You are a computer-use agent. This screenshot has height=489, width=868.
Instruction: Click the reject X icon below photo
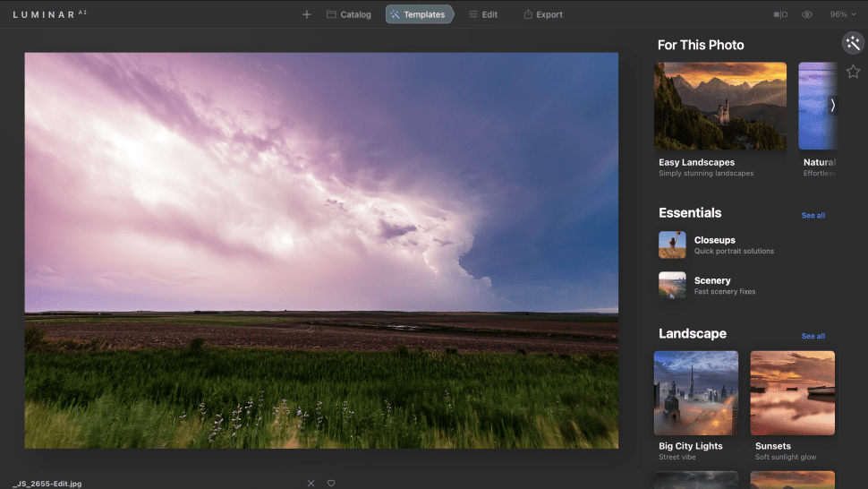pyautogui.click(x=311, y=483)
